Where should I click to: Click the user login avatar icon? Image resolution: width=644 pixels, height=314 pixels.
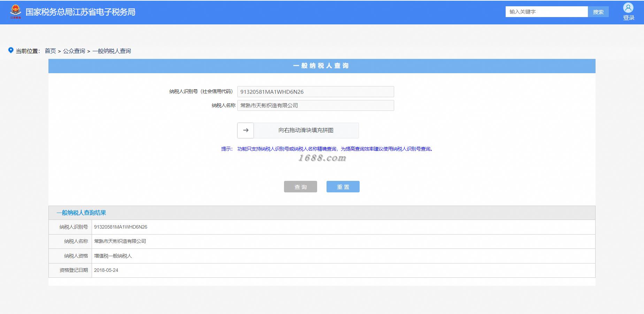pos(628,8)
